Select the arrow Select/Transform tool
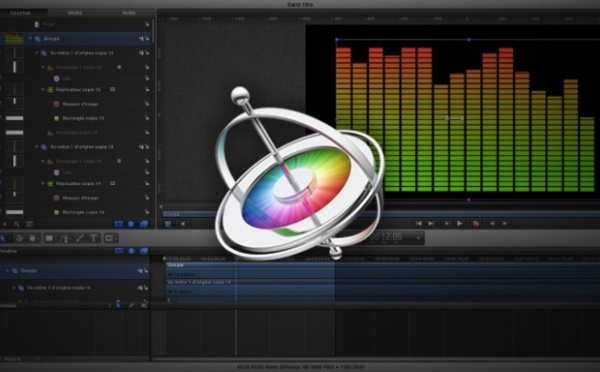The image size is (600, 372). 2,238
